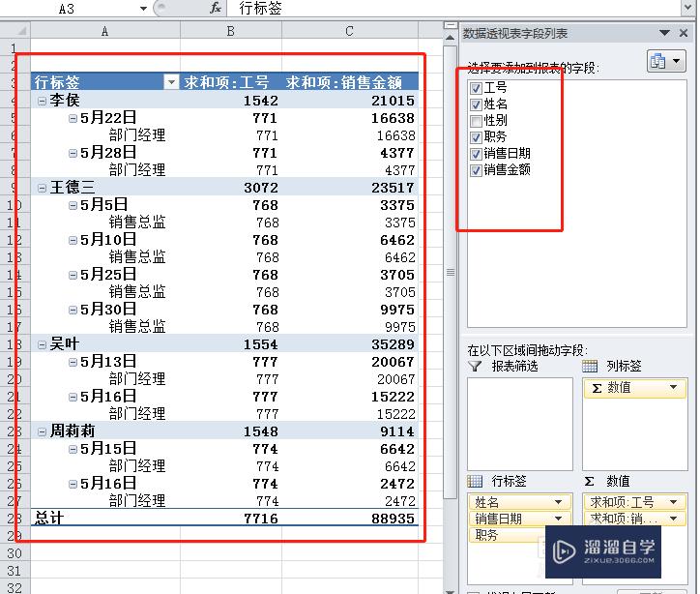The width and height of the screenshot is (700, 594).
Task: Collapse the 5月15日 subgroup
Action: pyautogui.click(x=73, y=449)
